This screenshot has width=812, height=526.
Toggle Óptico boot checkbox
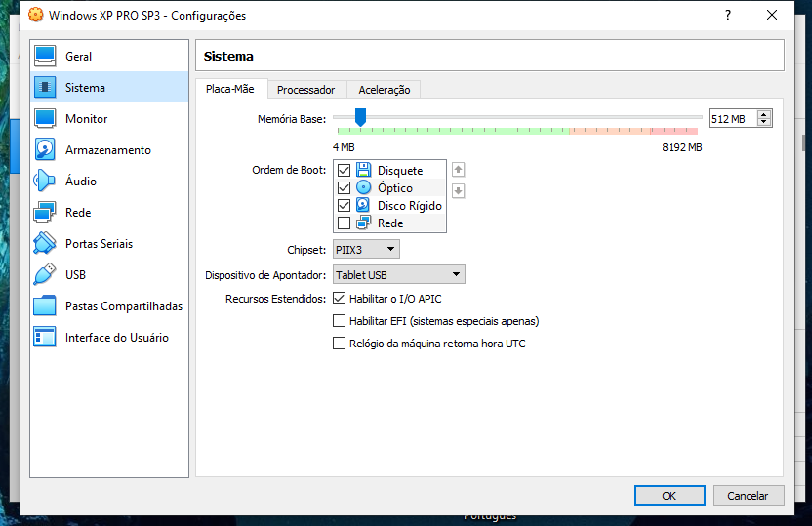pos(344,187)
